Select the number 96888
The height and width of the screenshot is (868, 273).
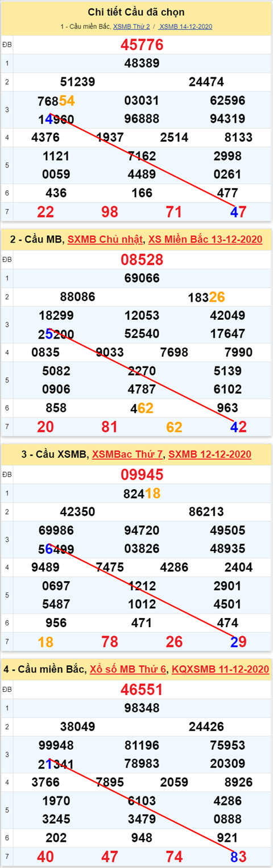point(142,119)
